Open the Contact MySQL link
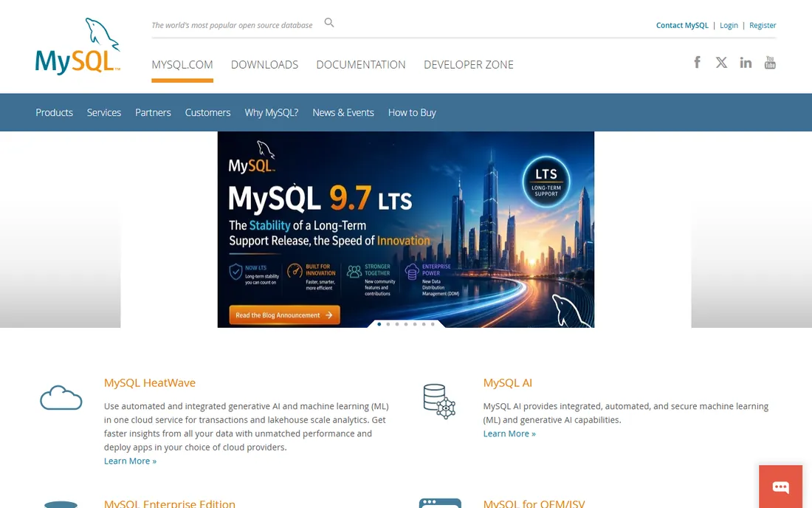The width and height of the screenshot is (812, 508). [682, 25]
